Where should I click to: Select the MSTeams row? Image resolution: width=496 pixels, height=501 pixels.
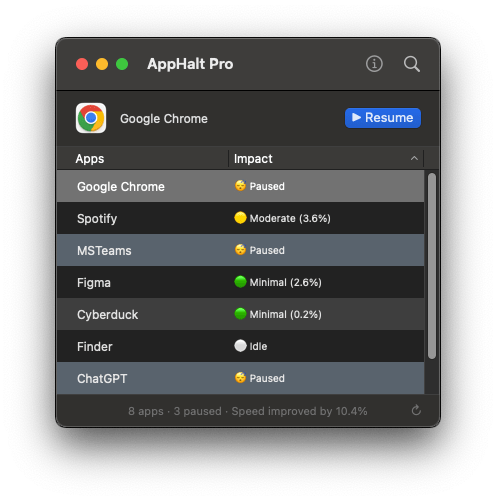pyautogui.click(x=240, y=250)
